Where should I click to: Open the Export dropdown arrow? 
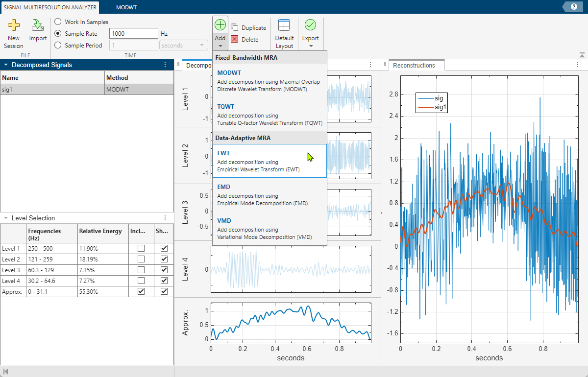pos(310,46)
